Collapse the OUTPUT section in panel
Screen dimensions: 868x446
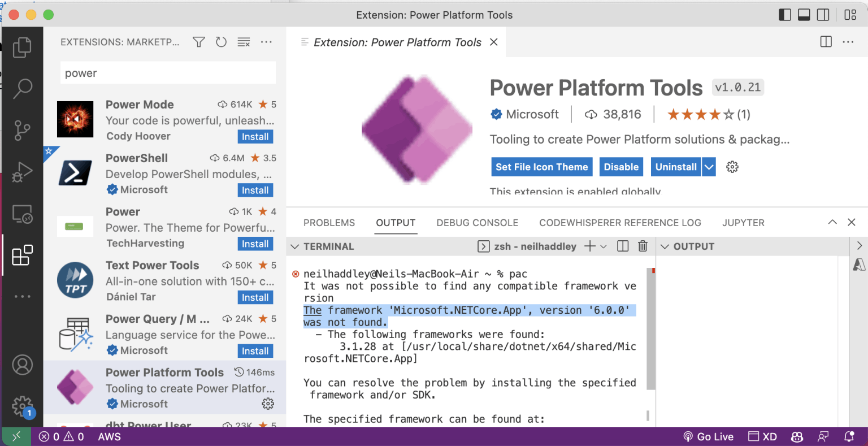point(665,246)
